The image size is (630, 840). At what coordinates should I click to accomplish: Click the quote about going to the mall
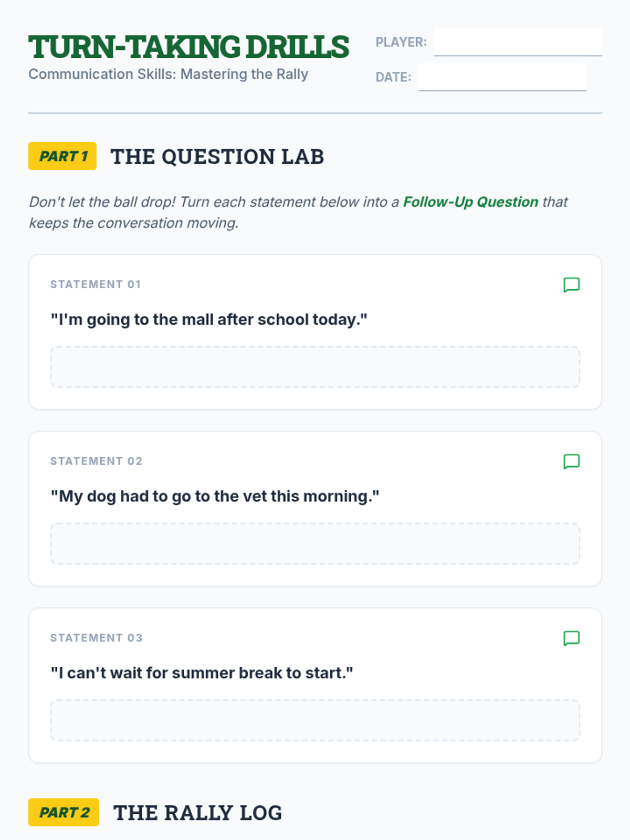point(209,320)
